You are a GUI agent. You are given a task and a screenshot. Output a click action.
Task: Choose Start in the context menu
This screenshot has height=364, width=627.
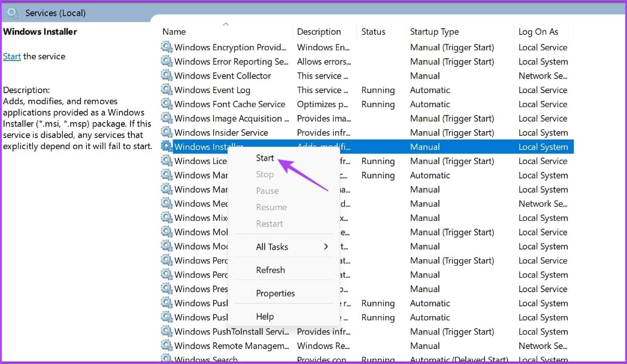pos(265,158)
